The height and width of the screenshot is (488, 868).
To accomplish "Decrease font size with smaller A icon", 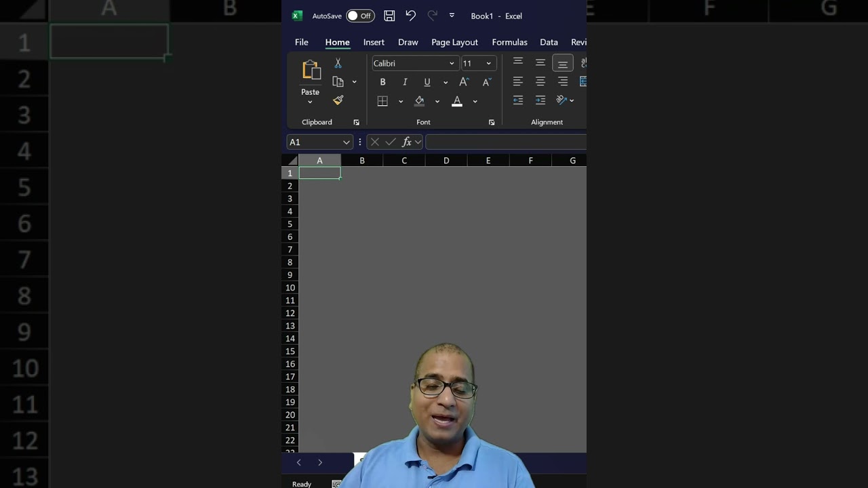I will (486, 82).
